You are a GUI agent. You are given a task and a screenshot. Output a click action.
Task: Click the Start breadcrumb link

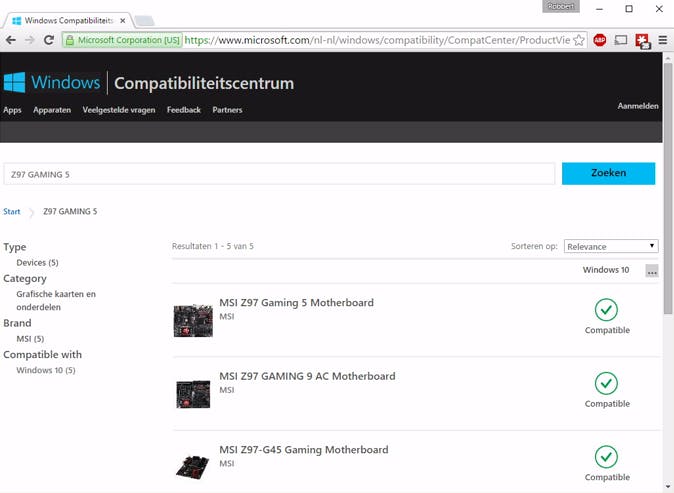(x=12, y=211)
